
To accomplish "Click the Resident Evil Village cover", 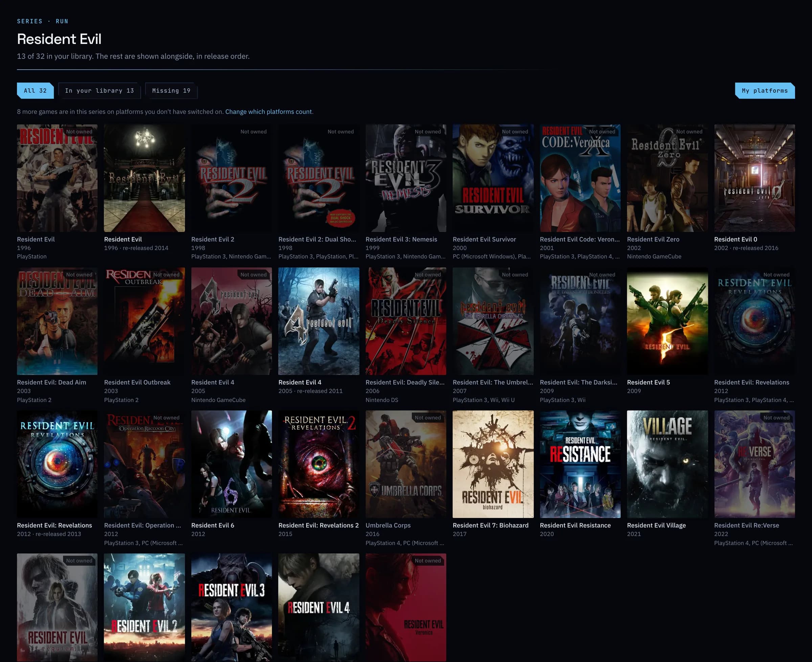I will click(668, 464).
